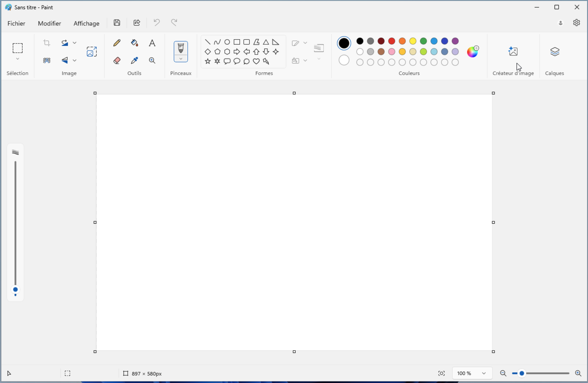Choose the Oval shape
The image size is (588, 383).
(227, 42)
